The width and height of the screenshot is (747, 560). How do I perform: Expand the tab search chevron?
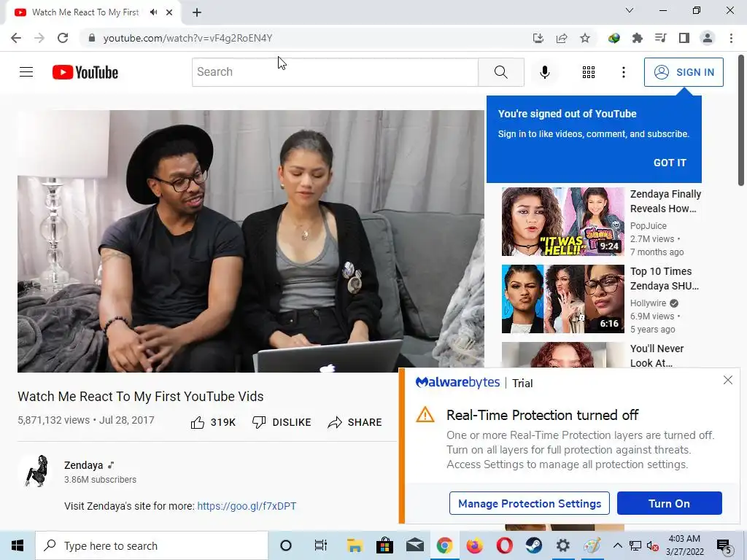[630, 10]
